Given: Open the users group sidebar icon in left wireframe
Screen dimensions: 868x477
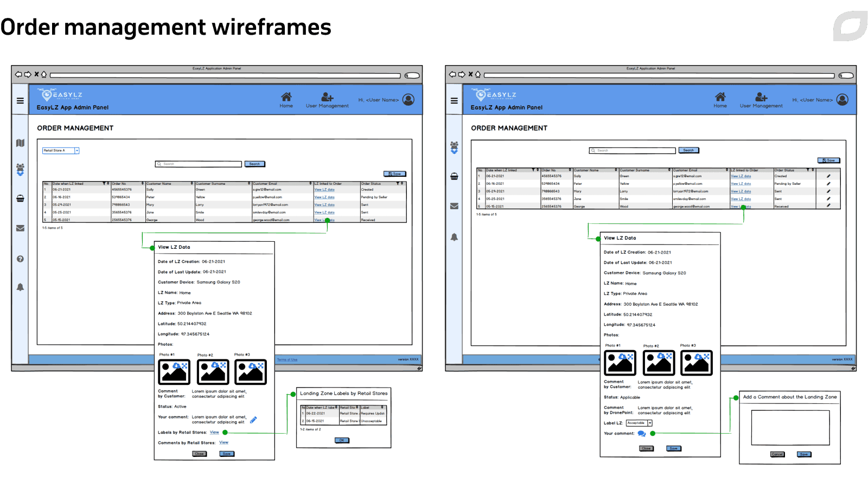Looking at the screenshot, I should point(20,170).
